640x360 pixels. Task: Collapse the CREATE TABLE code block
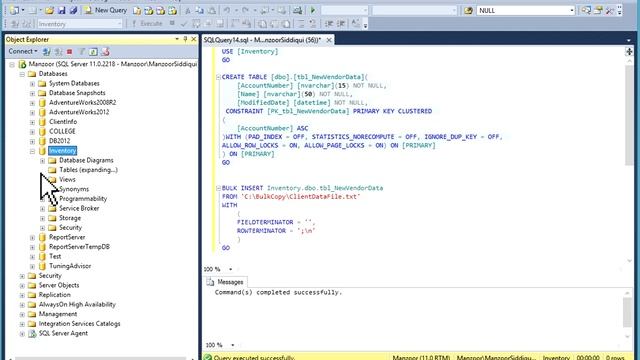point(218,77)
